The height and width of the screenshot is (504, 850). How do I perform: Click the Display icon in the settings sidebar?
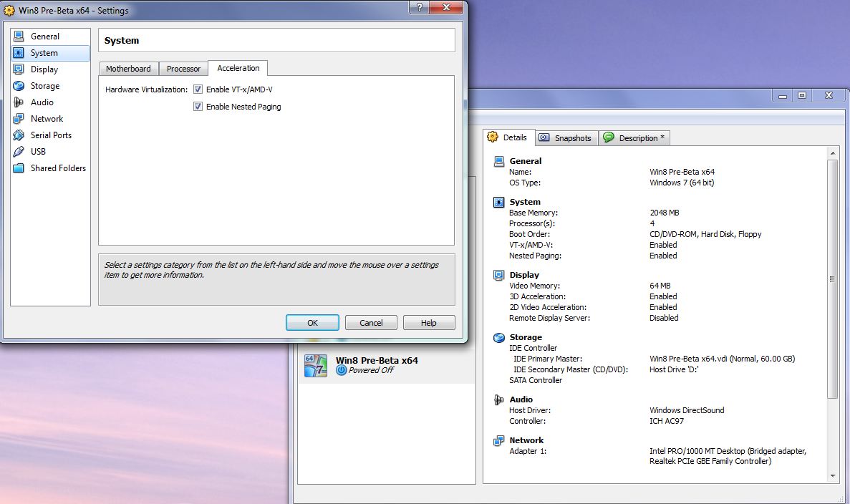(19, 69)
